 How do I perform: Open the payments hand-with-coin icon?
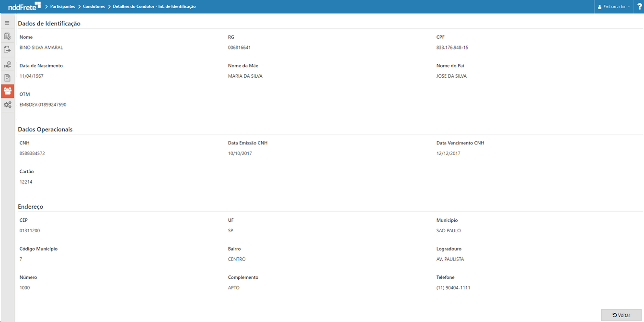coord(7,64)
